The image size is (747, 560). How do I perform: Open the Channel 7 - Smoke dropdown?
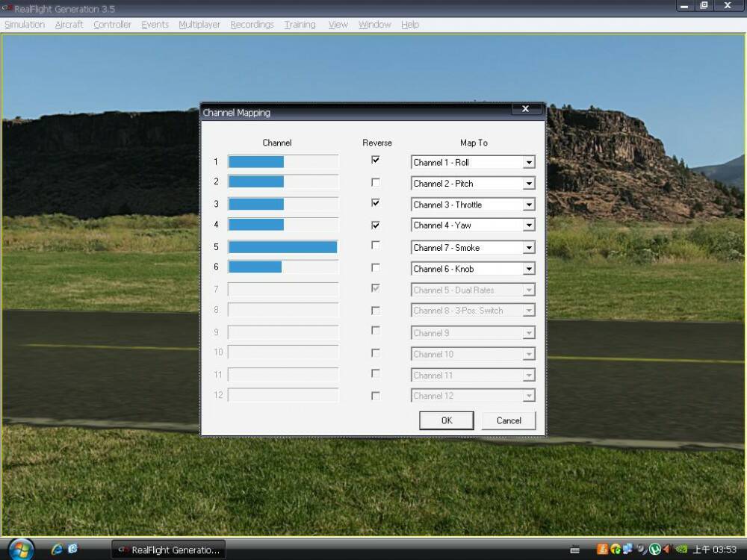[473, 248]
